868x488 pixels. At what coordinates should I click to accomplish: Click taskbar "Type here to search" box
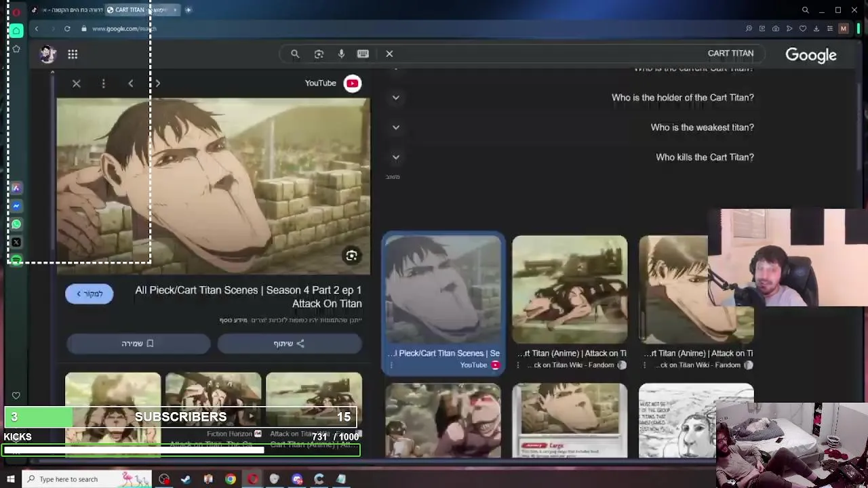88,479
